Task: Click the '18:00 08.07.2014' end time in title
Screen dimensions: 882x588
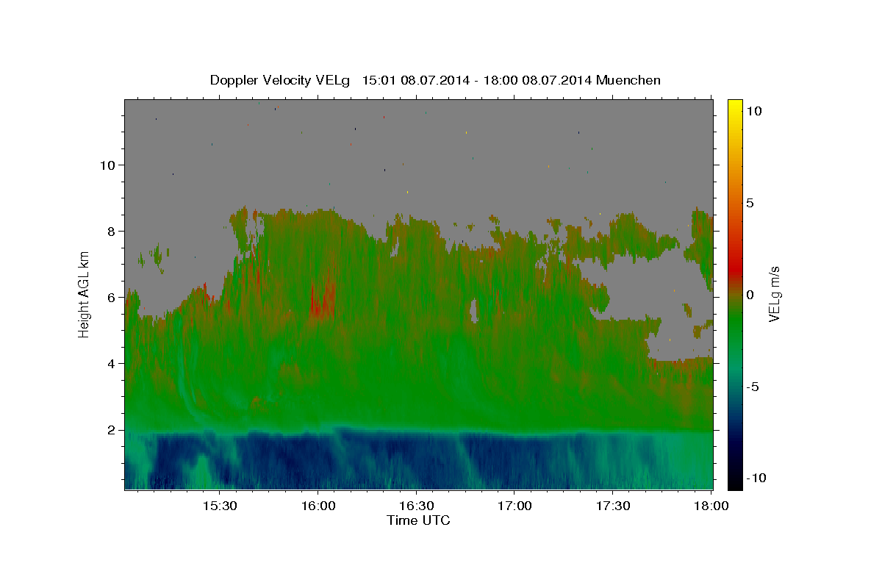Action: pos(535,80)
